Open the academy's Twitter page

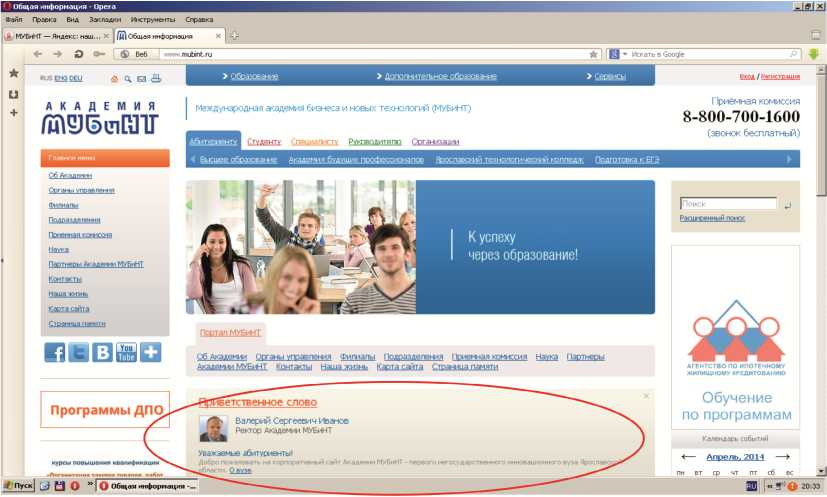pos(79,352)
